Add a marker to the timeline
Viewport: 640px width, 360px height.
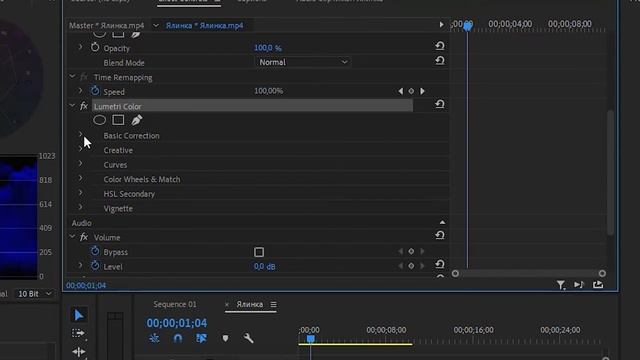coord(225,338)
